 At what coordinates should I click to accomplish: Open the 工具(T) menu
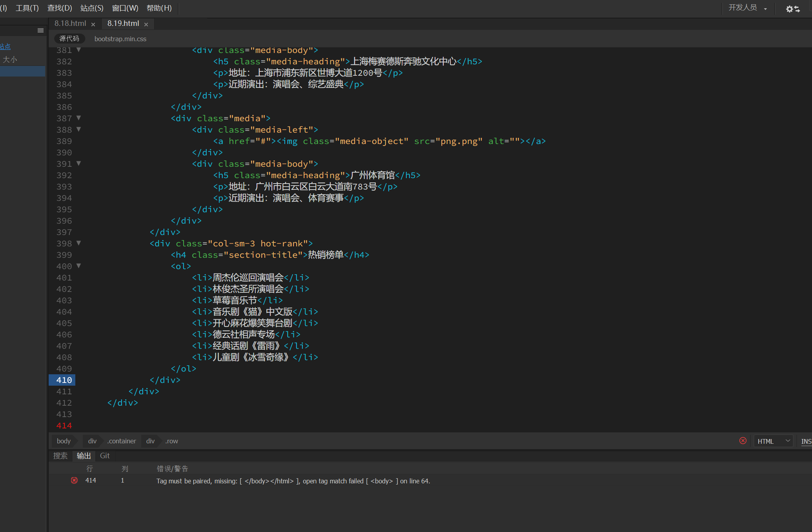(27, 8)
